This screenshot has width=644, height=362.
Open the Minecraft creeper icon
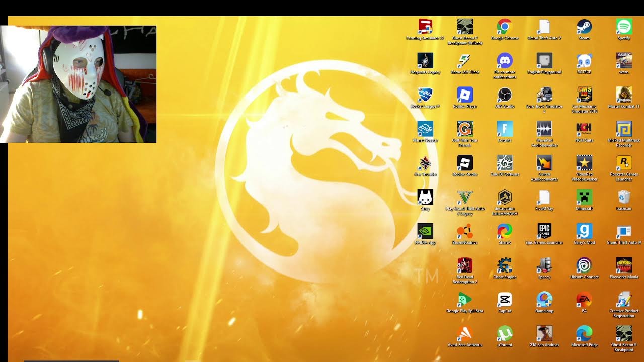(x=584, y=197)
